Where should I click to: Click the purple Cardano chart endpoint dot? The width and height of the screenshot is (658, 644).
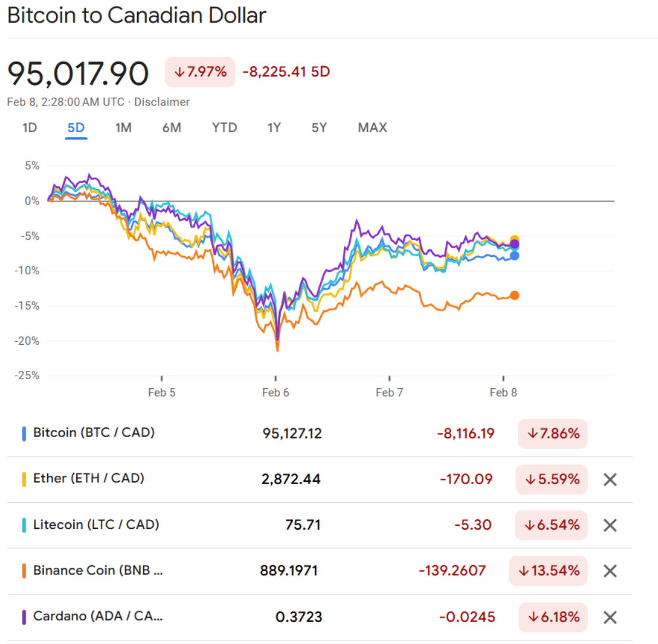coord(514,244)
